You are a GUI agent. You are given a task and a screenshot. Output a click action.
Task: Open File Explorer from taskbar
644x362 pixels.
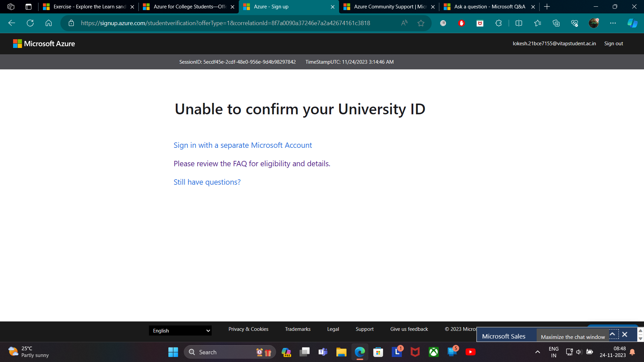tap(341, 352)
